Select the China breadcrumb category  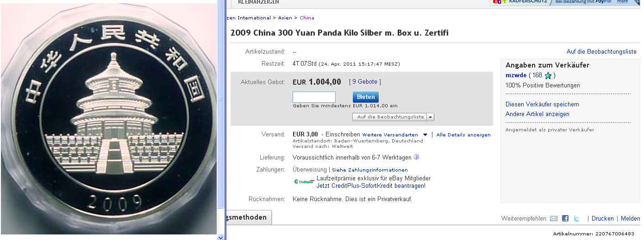coord(307,18)
